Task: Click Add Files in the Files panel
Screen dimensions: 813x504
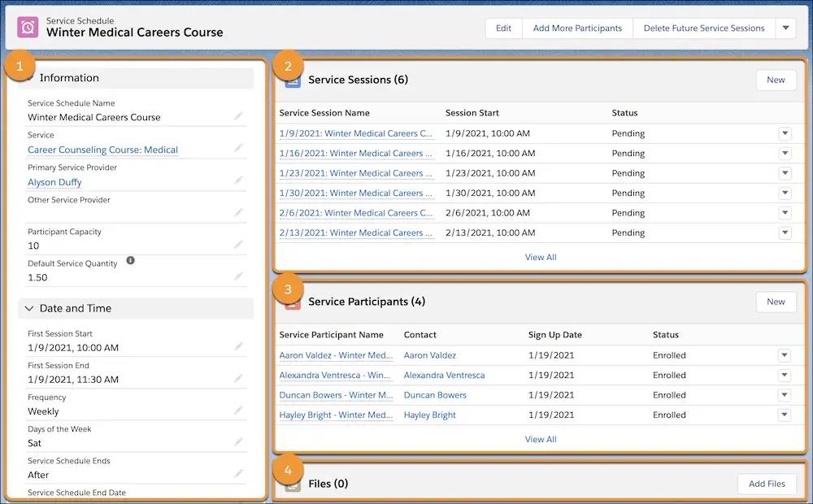Action: [x=766, y=483]
